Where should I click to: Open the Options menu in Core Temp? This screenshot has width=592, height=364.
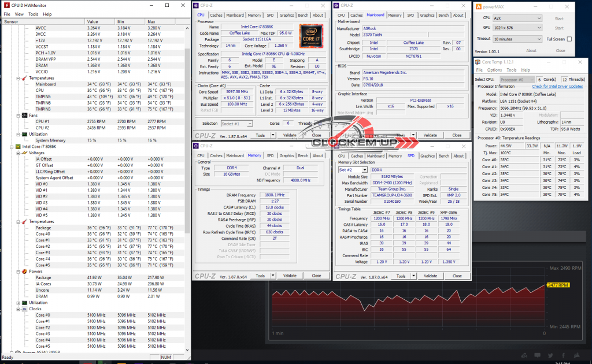pyautogui.click(x=494, y=70)
